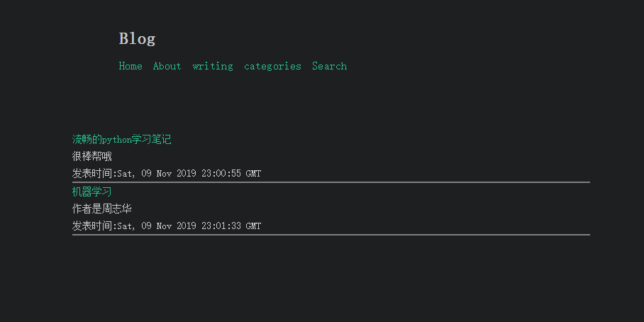The width and height of the screenshot is (644, 322).
Task: Click the date 09 Nov 2019 of the first post
Action: tap(169, 173)
